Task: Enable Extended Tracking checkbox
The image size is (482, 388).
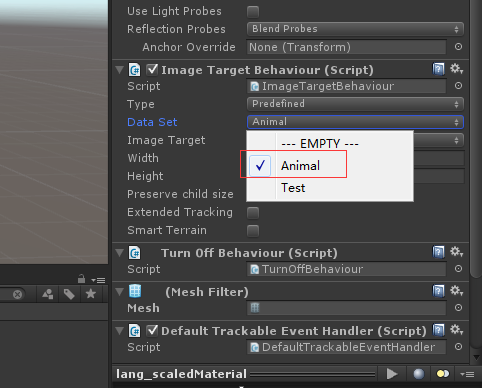Action: pyautogui.click(x=253, y=213)
